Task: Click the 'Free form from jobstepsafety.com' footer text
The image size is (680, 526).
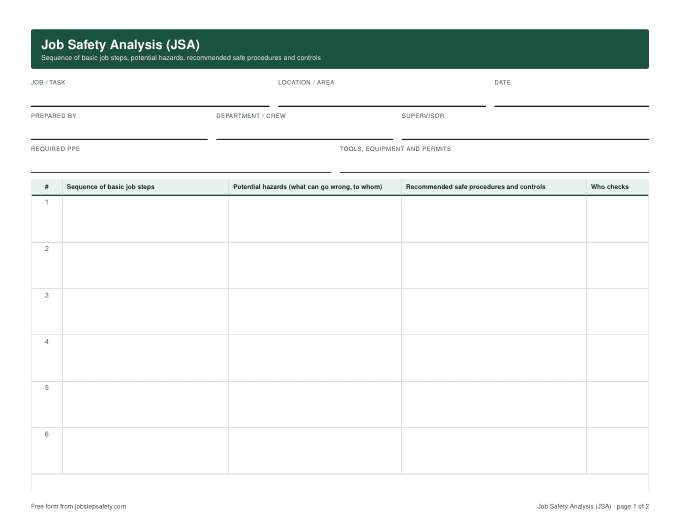Action: pyautogui.click(x=78, y=506)
